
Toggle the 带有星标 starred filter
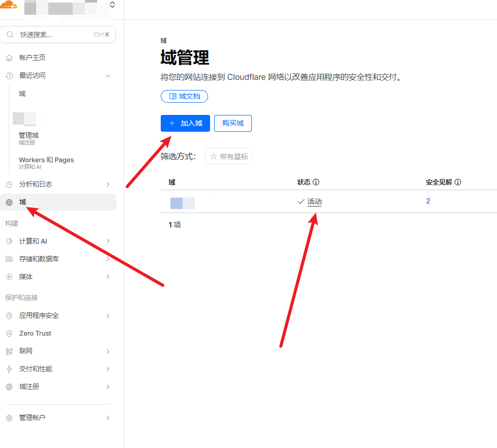tap(228, 157)
